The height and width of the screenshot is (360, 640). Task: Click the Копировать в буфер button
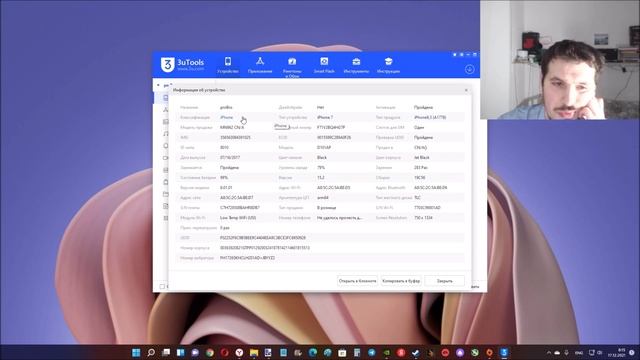(x=401, y=281)
